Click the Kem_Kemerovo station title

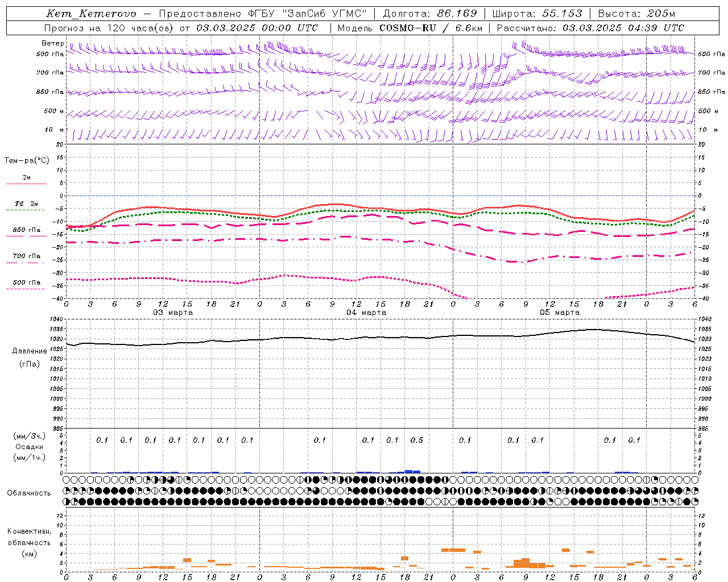pyautogui.click(x=91, y=14)
